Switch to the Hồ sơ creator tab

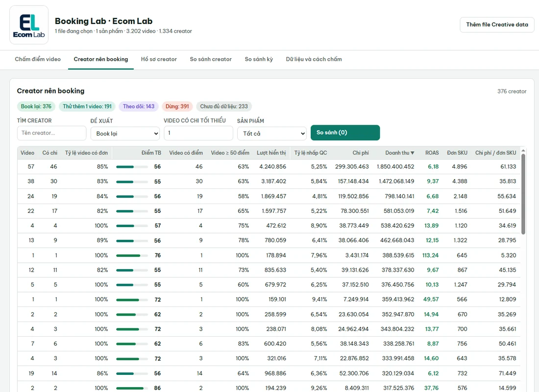159,59
